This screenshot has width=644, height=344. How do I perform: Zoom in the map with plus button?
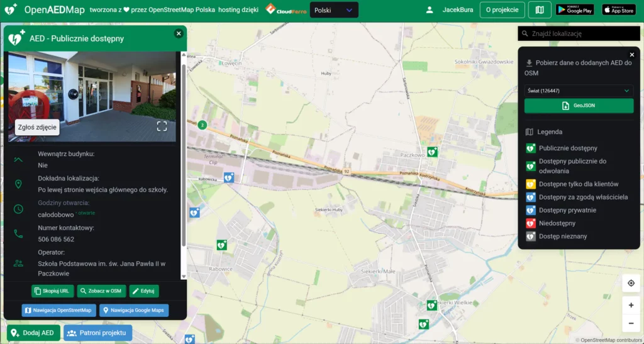(631, 305)
